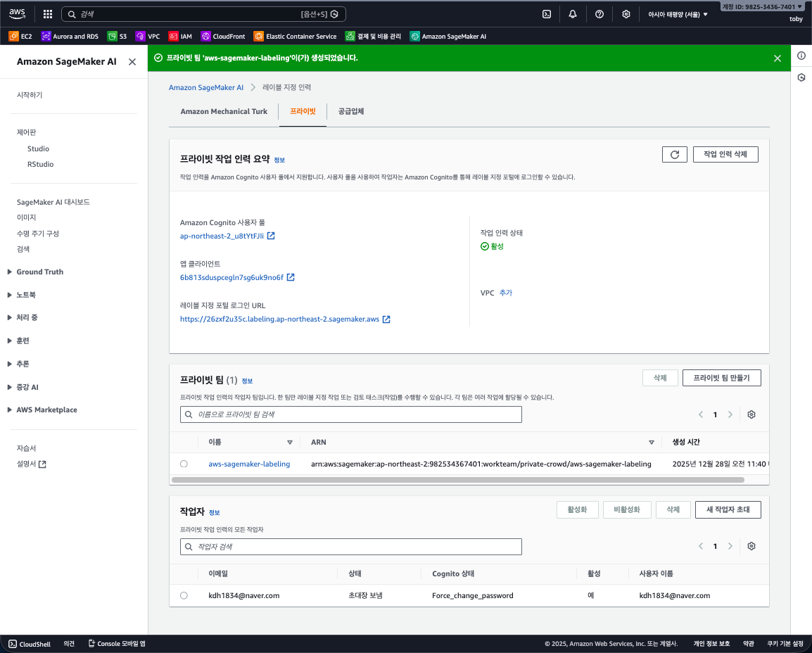Go to next page of private teams
The width and height of the screenshot is (812, 653).
[730, 414]
